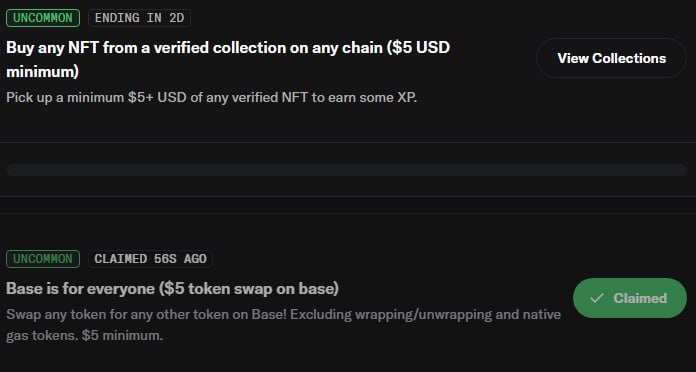Viewport: 696px width, 372px height.
Task: Click the '($5 USD' text in the NFT title
Action: coord(418,47)
